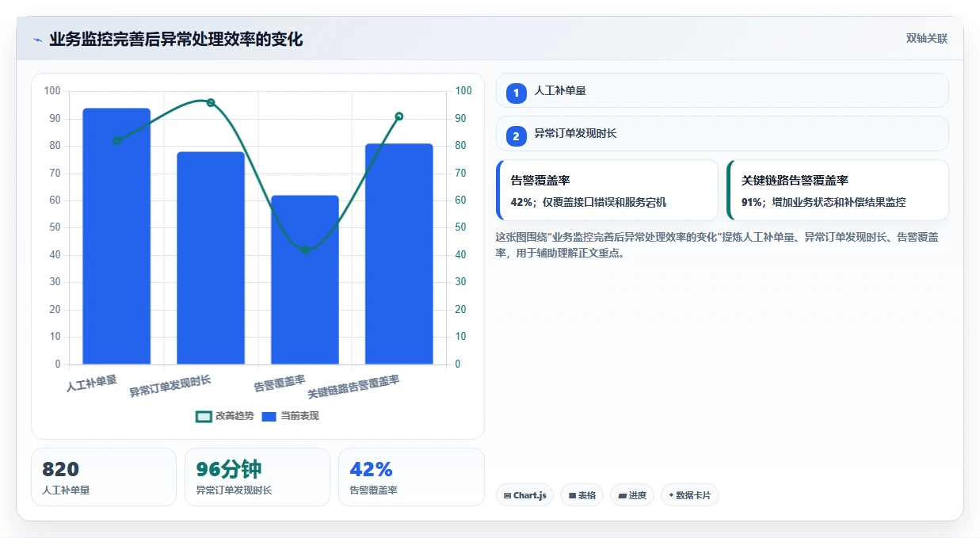Click the 数据卡片 tag
The image size is (980, 538).
pos(689,495)
